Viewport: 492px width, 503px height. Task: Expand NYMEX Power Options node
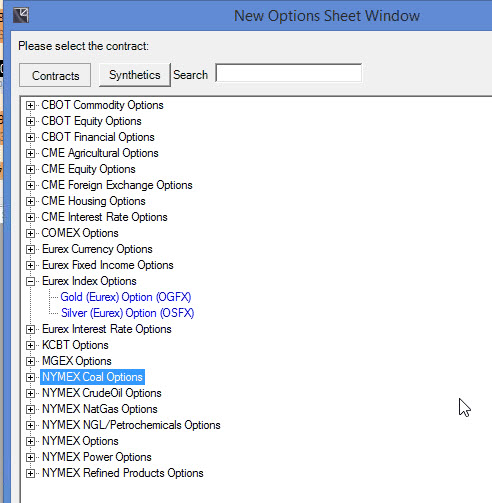coord(30,457)
